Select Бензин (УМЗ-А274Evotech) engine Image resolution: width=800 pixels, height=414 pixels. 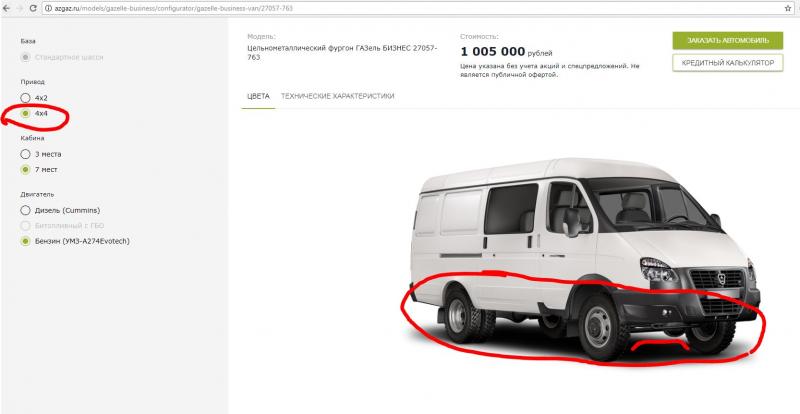(x=75, y=241)
